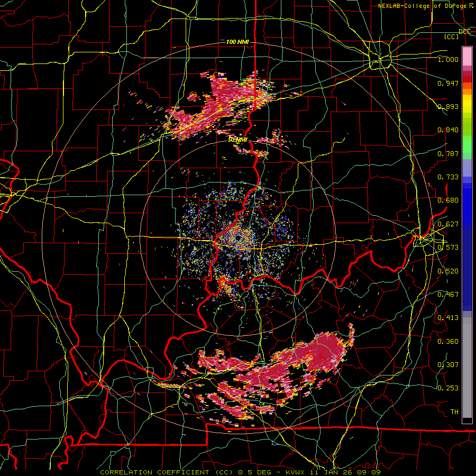The height and width of the screenshot is (476, 476).
Task: Pick the orange swatch on color scale
Action: (467, 91)
